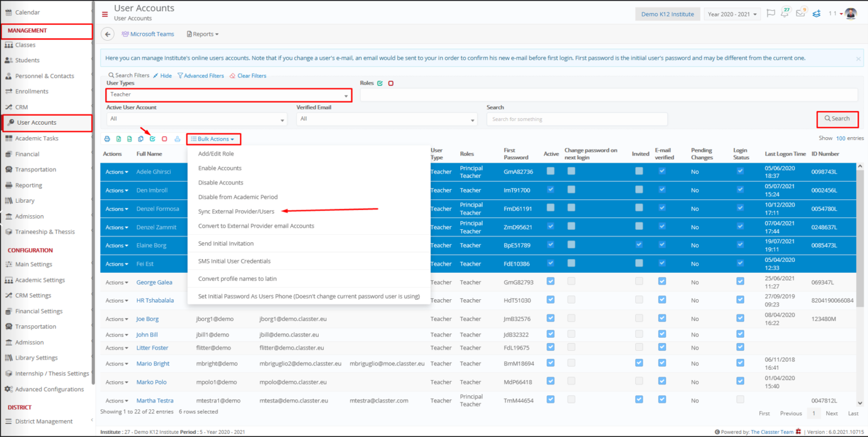Open the Bulk Actions dropdown

(213, 138)
